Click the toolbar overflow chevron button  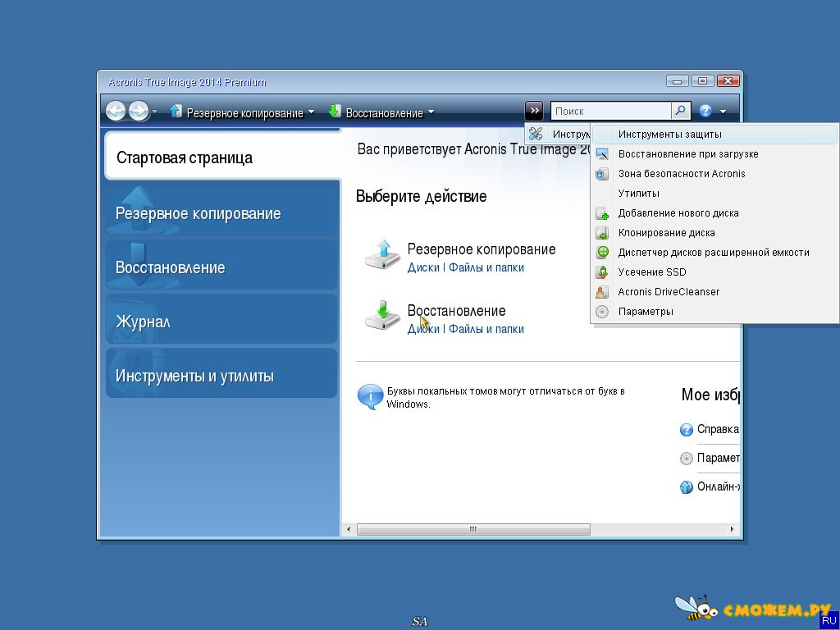pos(534,111)
